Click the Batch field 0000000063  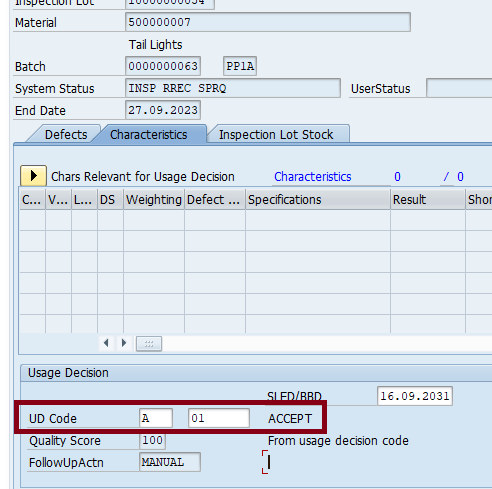(163, 66)
